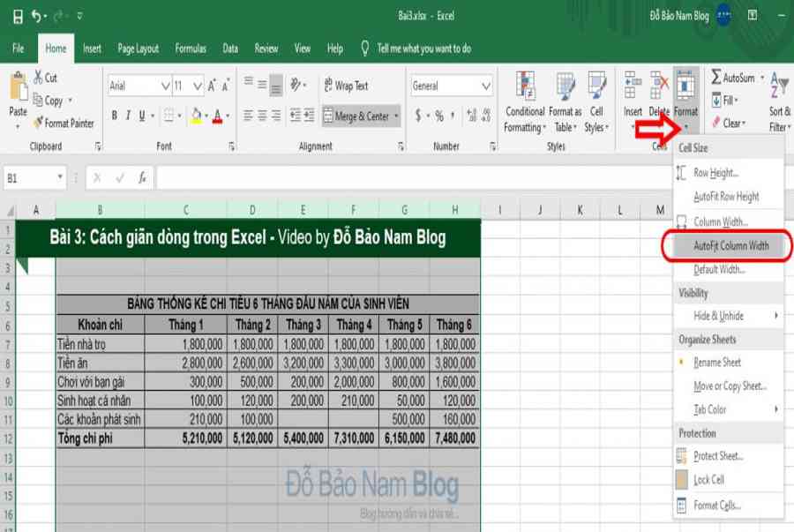This screenshot has width=794, height=532.
Task: Open the General number format dropdown
Action: [485, 86]
